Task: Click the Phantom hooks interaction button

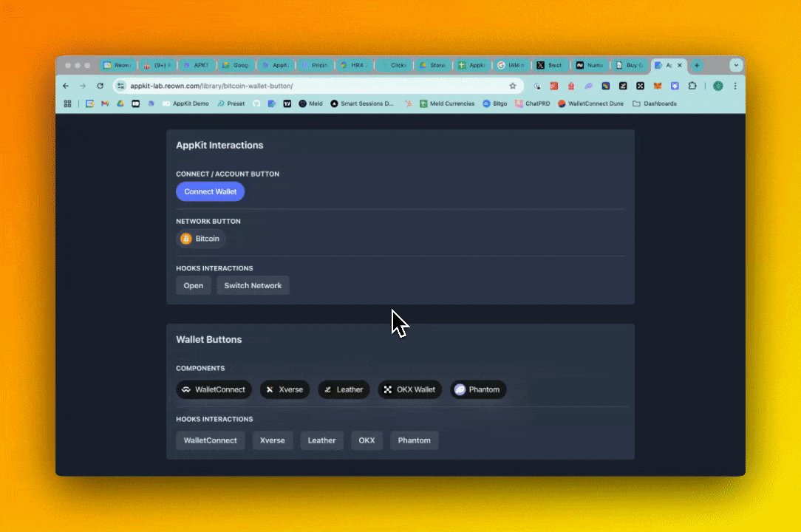Action: click(x=414, y=440)
